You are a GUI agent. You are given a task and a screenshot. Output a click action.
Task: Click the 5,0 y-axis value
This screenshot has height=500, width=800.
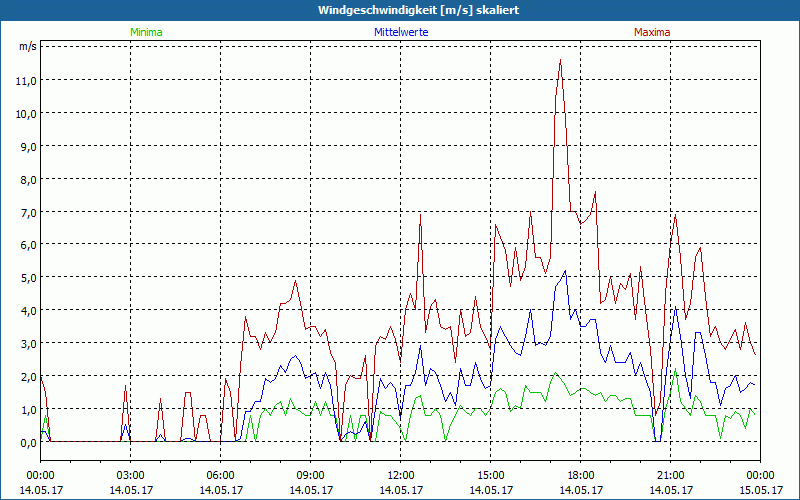tap(29, 278)
